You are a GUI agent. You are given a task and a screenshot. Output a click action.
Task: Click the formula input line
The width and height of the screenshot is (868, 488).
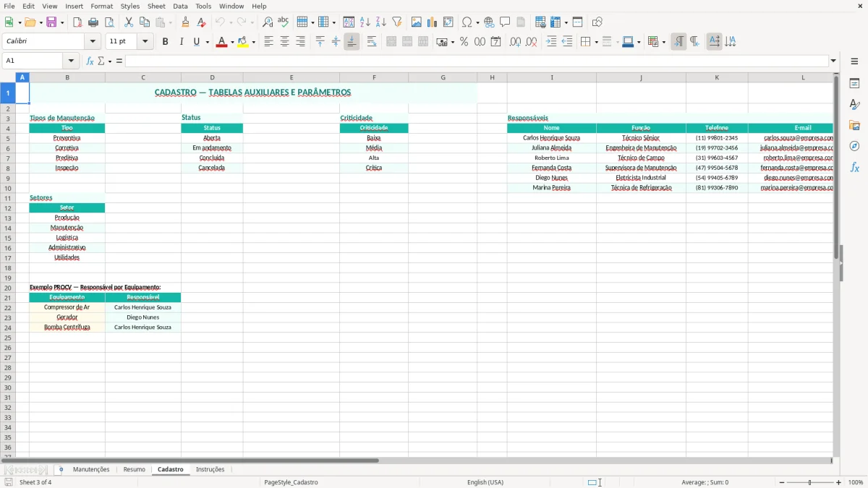(x=477, y=61)
